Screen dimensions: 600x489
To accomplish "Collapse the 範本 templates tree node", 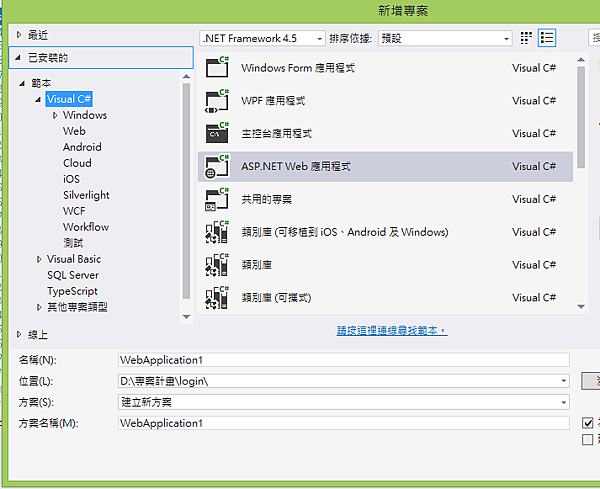I will (22, 83).
